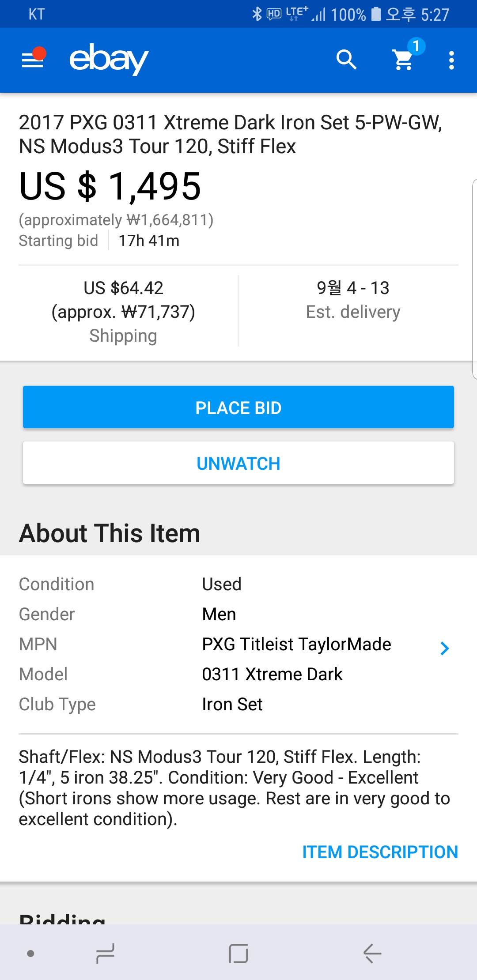
Task: Open the shopping cart
Action: coord(404,60)
